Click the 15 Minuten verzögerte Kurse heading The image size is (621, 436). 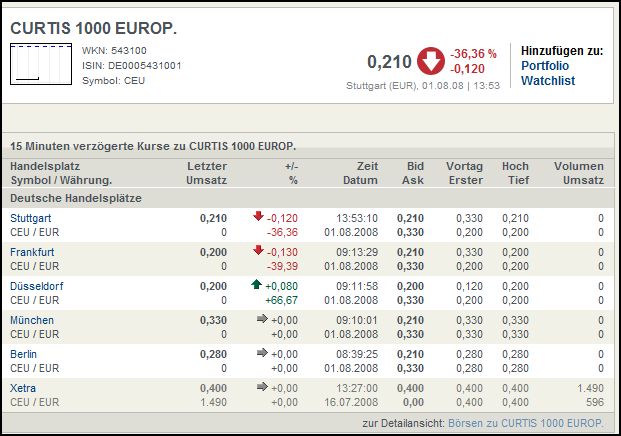pos(153,147)
